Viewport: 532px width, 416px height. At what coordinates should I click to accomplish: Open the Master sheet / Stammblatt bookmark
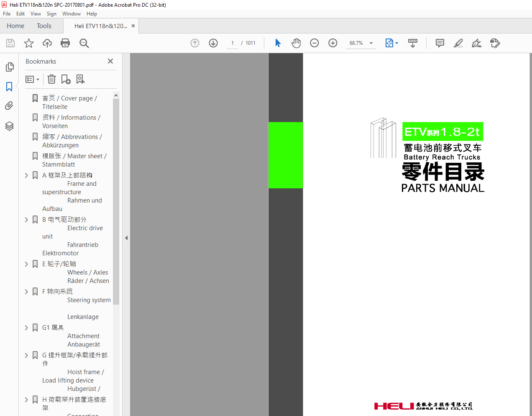[74, 160]
